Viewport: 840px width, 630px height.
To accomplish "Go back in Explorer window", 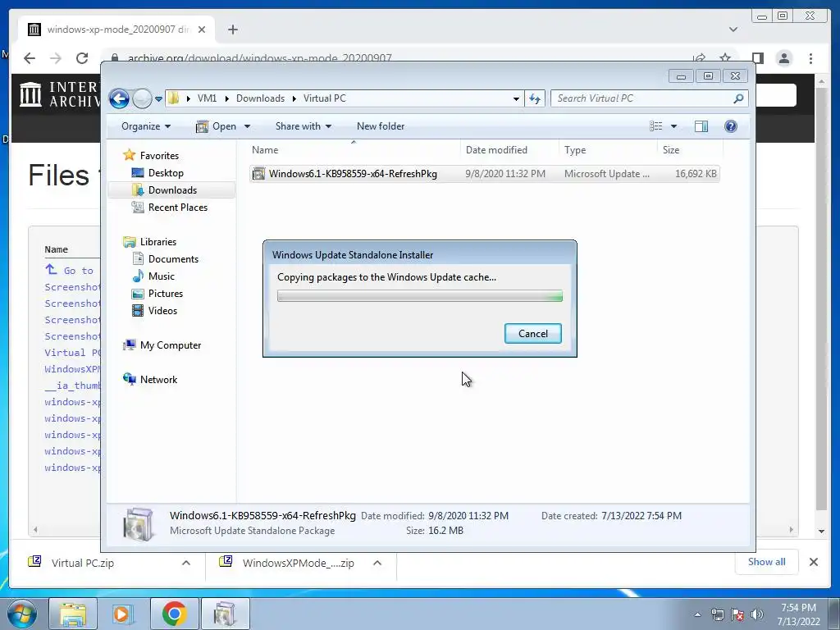I will [119, 98].
